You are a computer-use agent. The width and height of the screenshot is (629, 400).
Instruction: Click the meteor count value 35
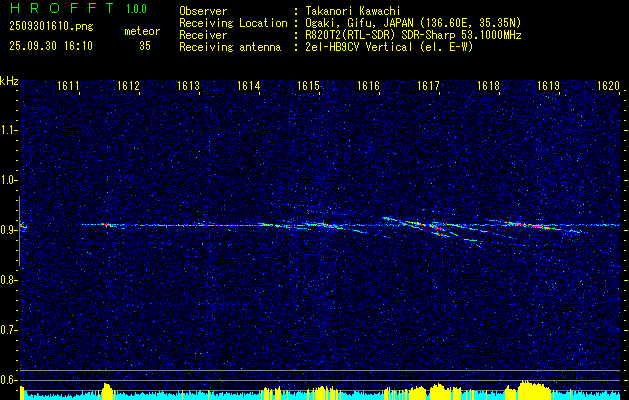145,46
